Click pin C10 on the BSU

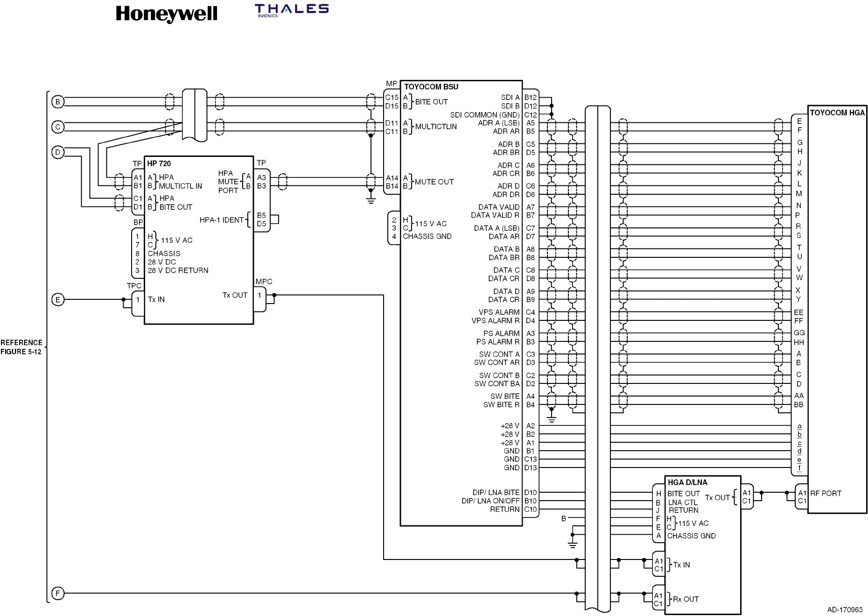point(531,510)
